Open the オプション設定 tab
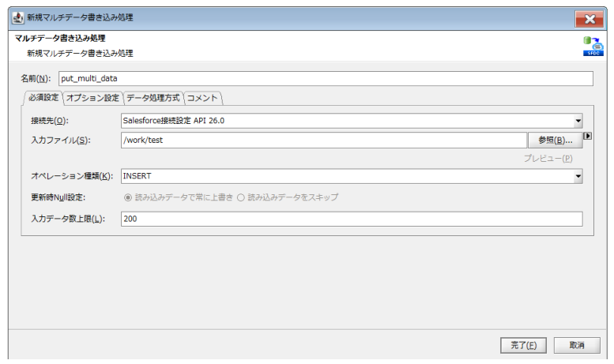614x364 pixels. (92, 98)
